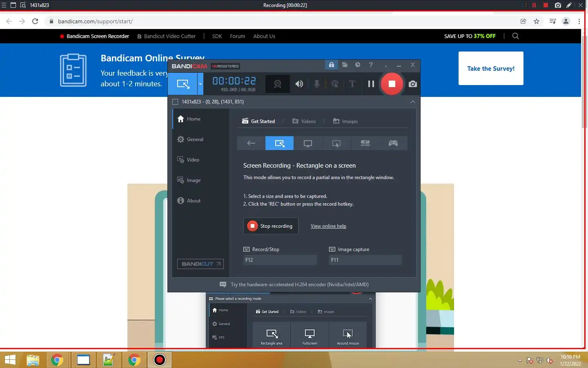Open the scheduled recording clock icon

point(358,65)
